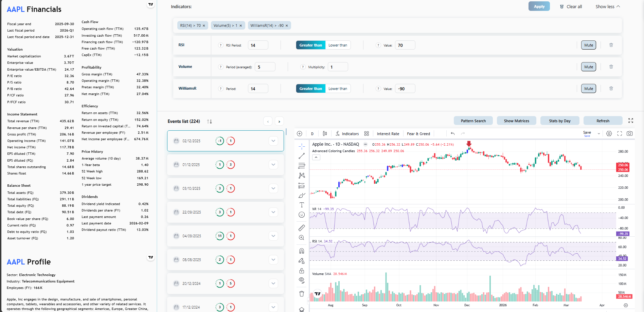Set RSI condition to Lower than
This screenshot has width=644, height=312.
(338, 45)
